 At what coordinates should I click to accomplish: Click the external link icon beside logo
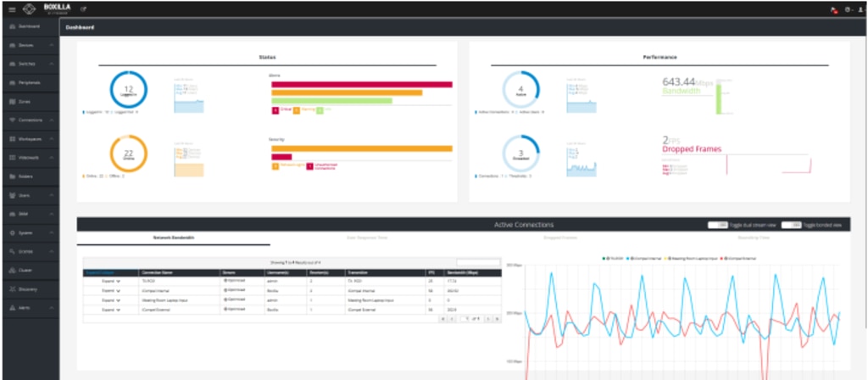(x=84, y=9)
